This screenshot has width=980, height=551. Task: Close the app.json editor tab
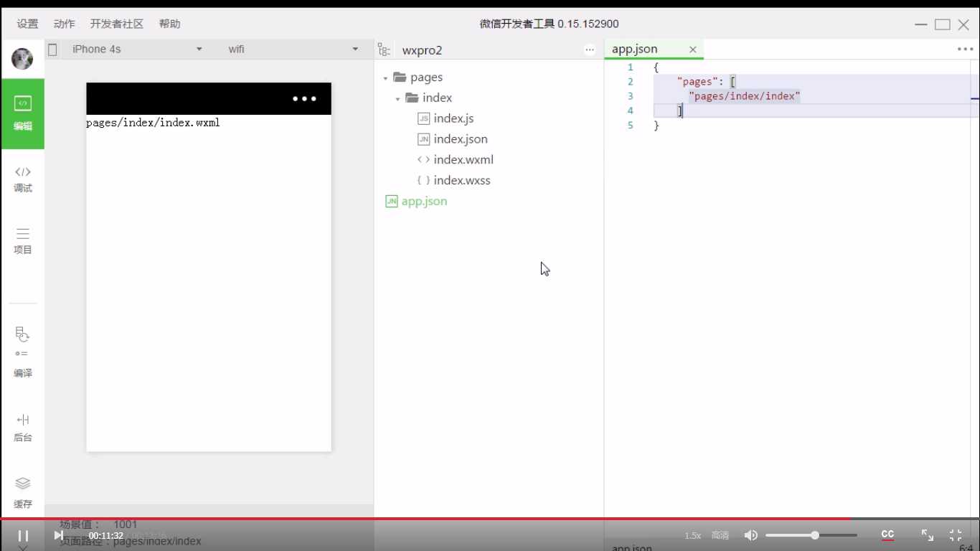692,50
